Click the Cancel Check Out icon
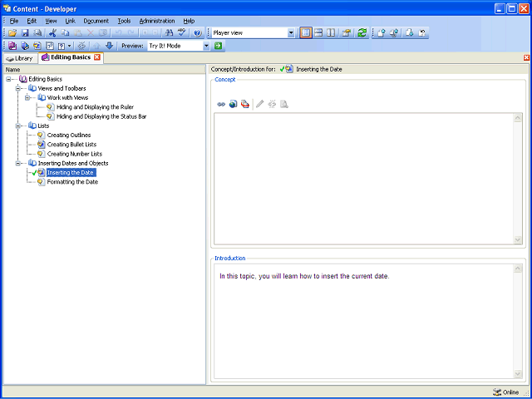Image resolution: width=532 pixels, height=399 pixels. point(422,33)
